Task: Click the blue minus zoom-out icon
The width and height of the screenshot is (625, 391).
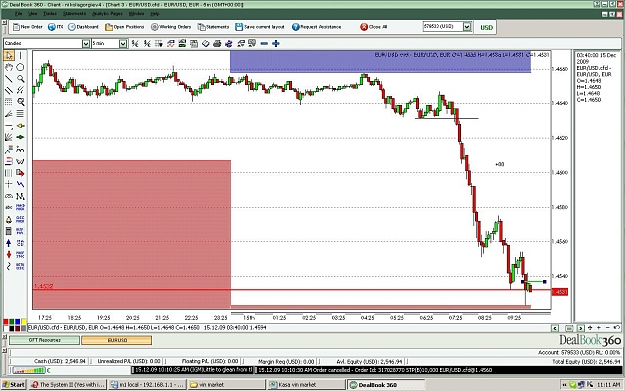Action: [264, 43]
